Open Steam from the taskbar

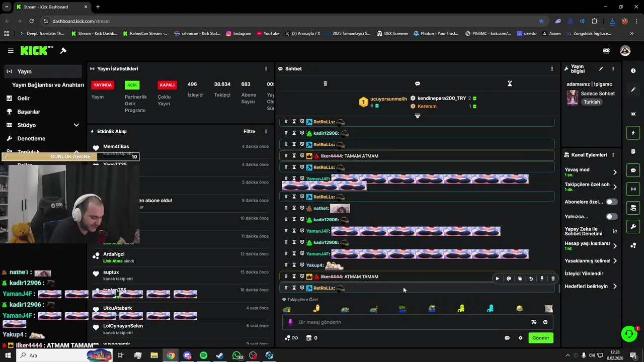coord(220,355)
